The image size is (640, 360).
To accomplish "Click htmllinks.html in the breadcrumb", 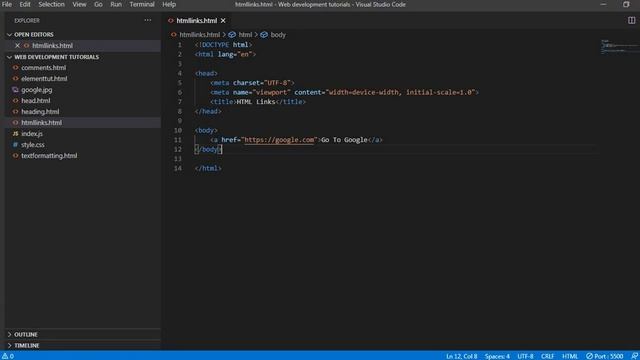I will (x=200, y=35).
